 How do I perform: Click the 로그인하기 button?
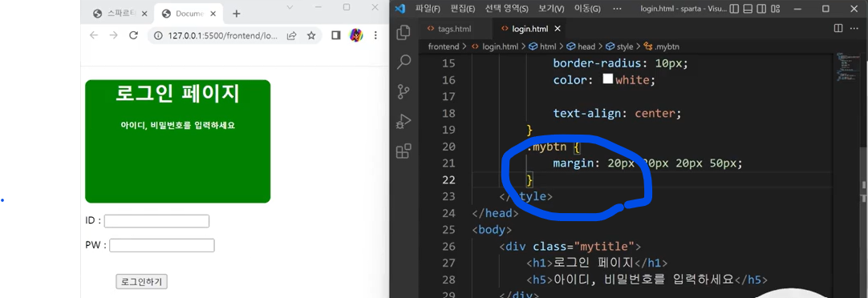point(141,282)
